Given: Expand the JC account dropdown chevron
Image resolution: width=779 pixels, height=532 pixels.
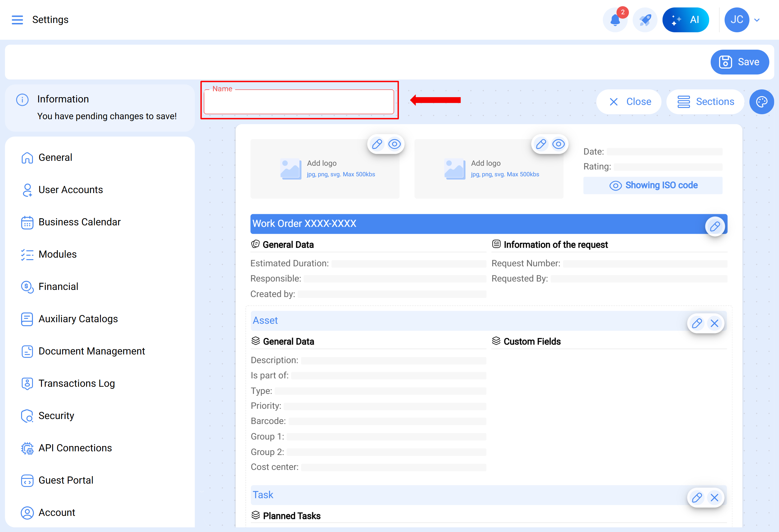Looking at the screenshot, I should coord(757,20).
